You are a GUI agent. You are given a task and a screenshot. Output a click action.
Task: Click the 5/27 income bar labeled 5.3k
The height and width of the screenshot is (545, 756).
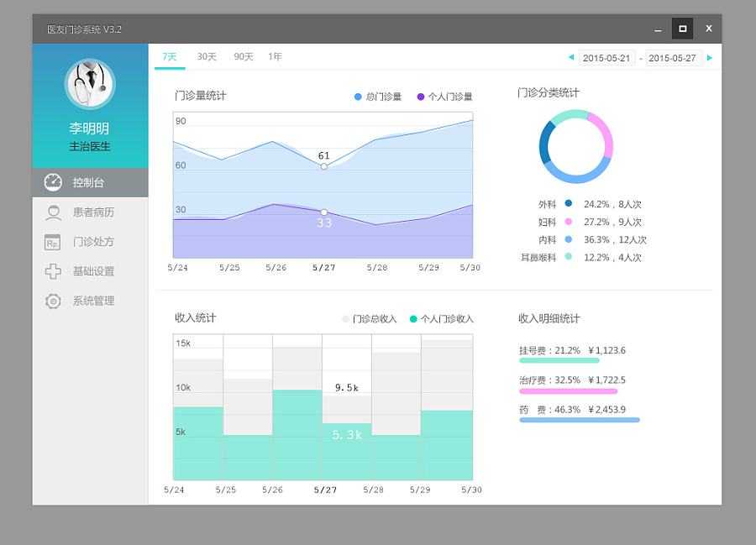coord(347,452)
